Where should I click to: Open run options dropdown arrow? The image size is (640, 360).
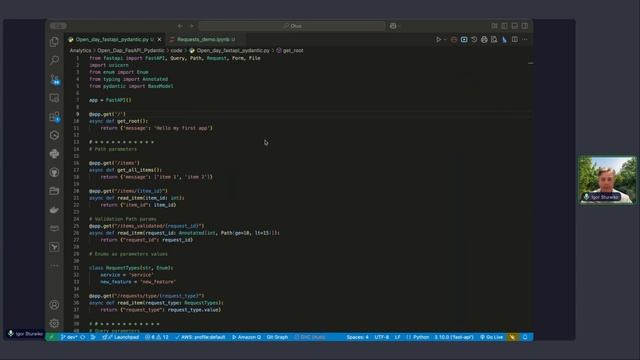coord(445,40)
